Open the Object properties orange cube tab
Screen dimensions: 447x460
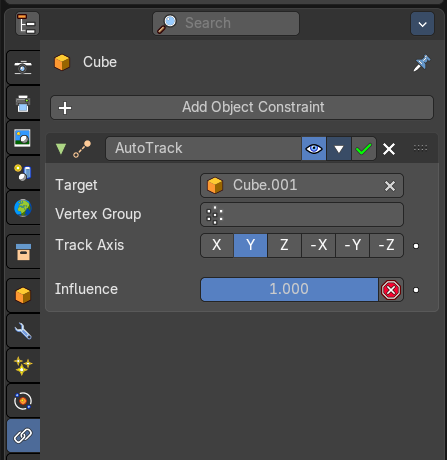pyautogui.click(x=23, y=295)
